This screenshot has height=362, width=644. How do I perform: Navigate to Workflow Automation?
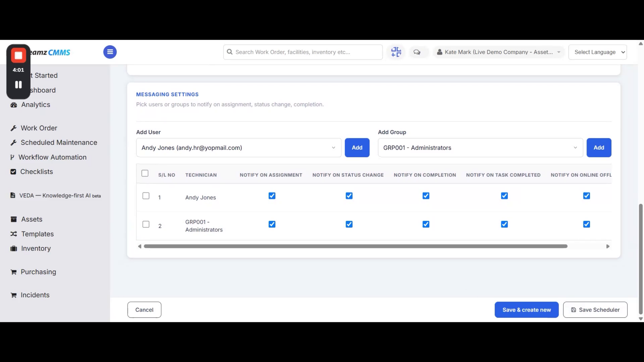point(53,157)
